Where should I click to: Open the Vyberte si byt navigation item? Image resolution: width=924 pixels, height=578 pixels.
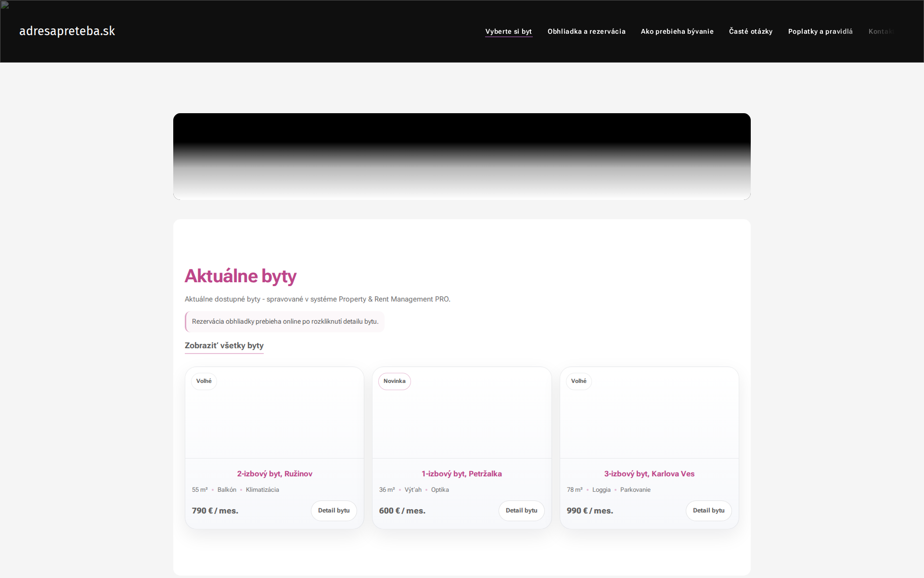508,31
